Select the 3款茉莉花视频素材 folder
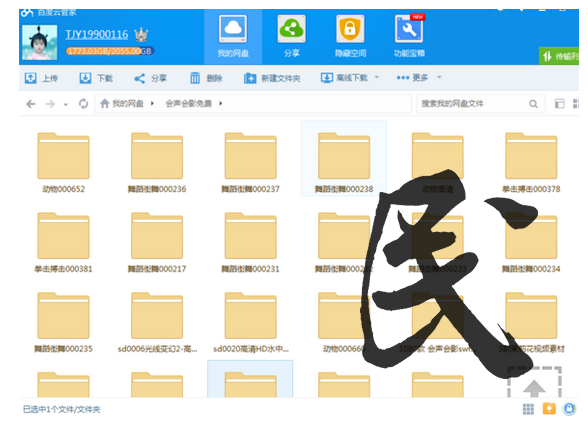Screen dimensions: 588x429 [531, 322]
